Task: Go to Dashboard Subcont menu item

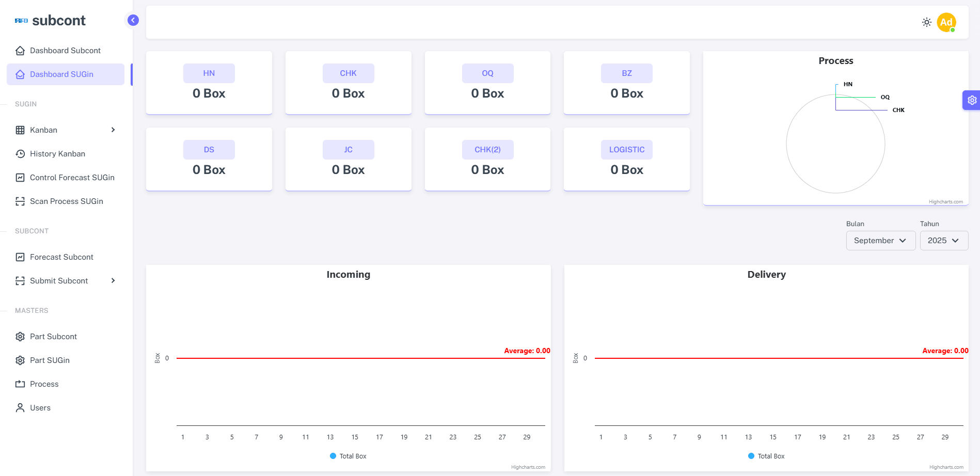Action: [66, 51]
